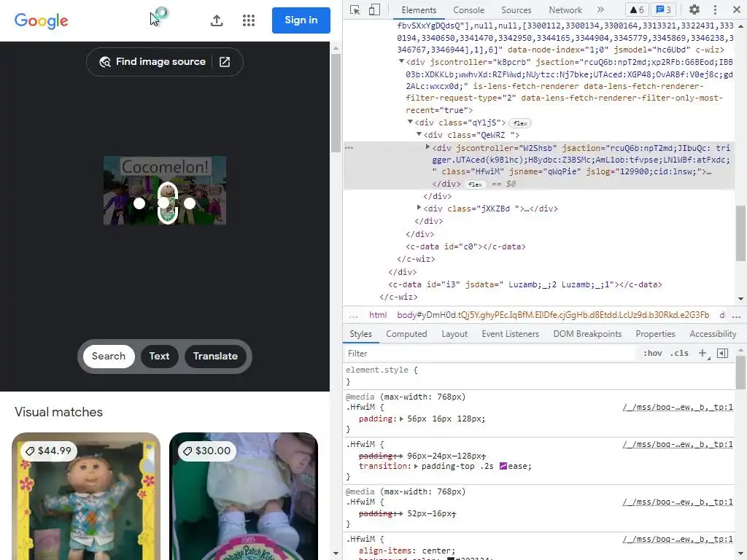Open the Google apps grid
Screen dimensions: 747x560
click(x=249, y=20)
